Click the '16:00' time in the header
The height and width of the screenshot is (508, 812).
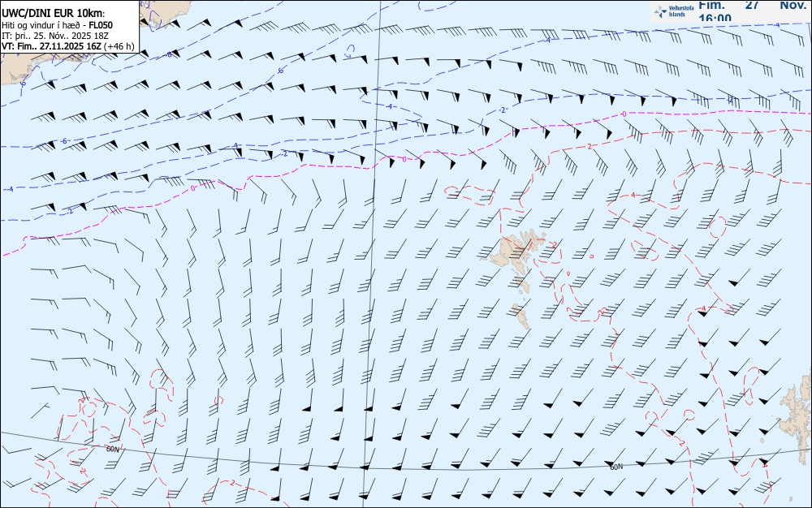[715, 19]
